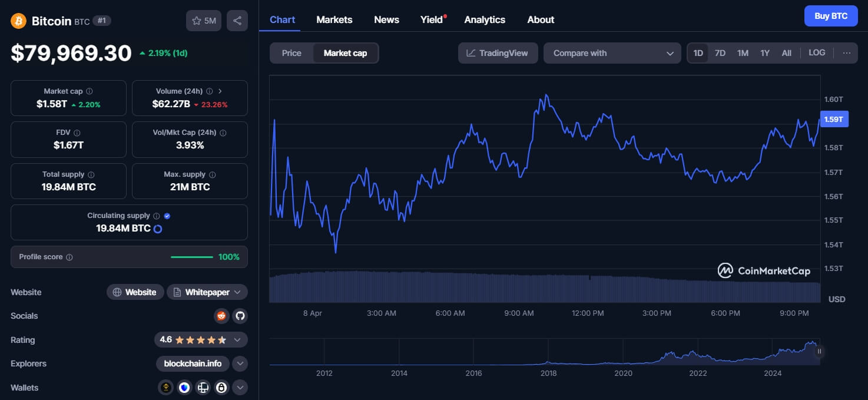The height and width of the screenshot is (400, 868).
Task: Open the Reddit social link icon
Action: tap(221, 316)
